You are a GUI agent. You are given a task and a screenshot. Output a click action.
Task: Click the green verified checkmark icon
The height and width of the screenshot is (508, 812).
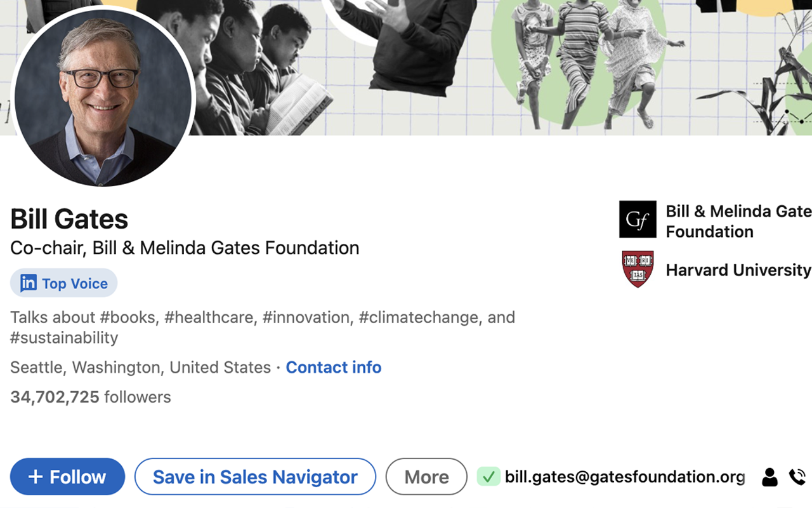coord(488,476)
